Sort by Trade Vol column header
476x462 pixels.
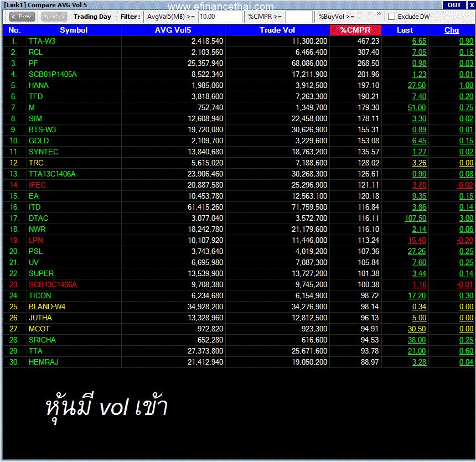277,30
